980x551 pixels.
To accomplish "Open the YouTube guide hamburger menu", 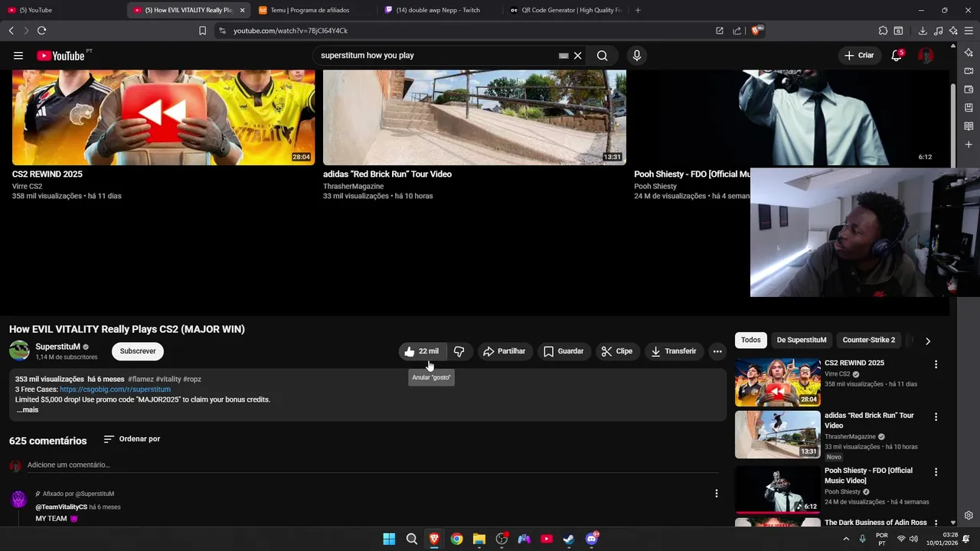I will [18, 55].
